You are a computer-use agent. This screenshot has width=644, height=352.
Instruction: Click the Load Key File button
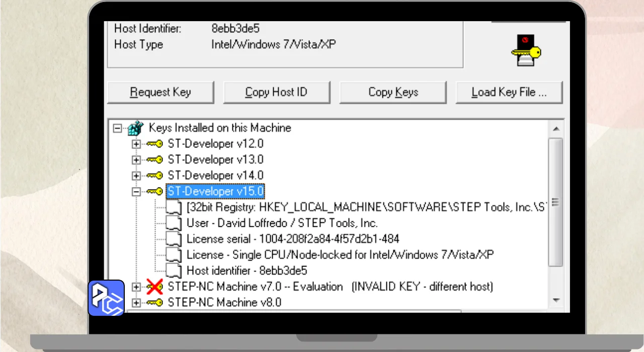[509, 92]
